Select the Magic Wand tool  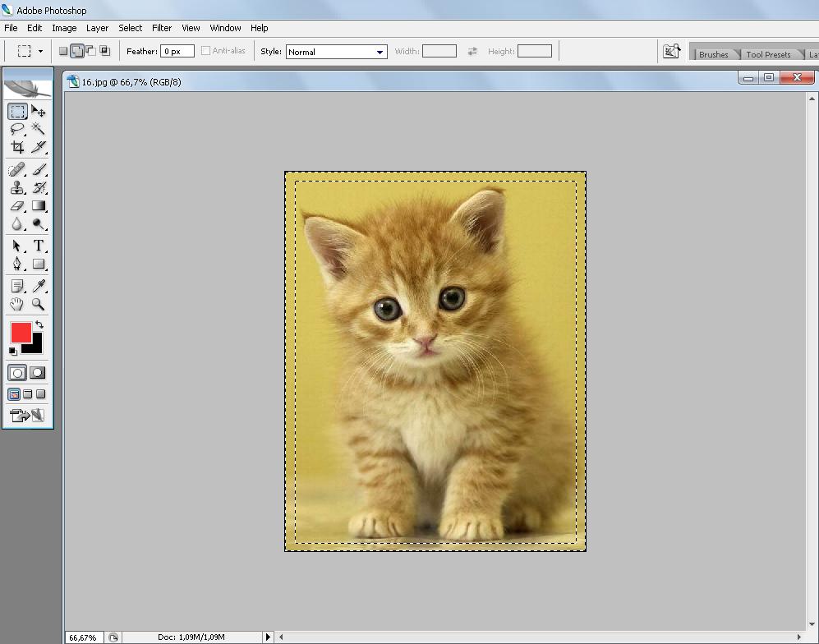pos(38,129)
